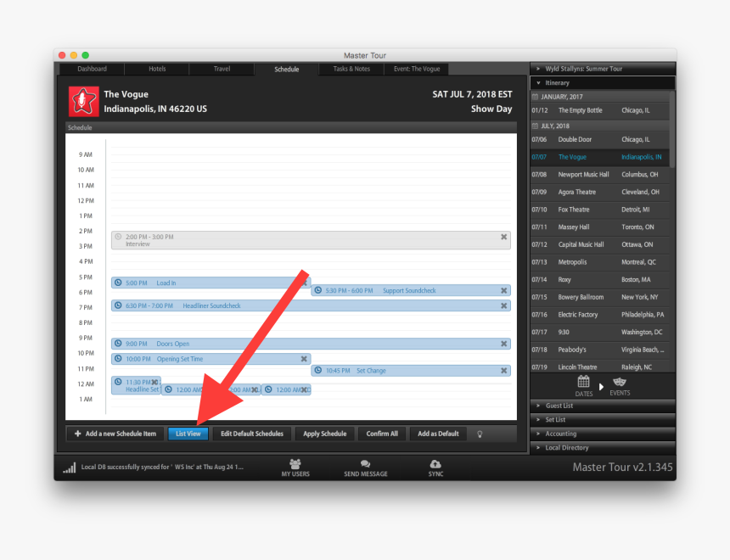Screen dimensions: 730x560
Task: Select 01/12 The Empty Bottle date
Action: (x=599, y=111)
